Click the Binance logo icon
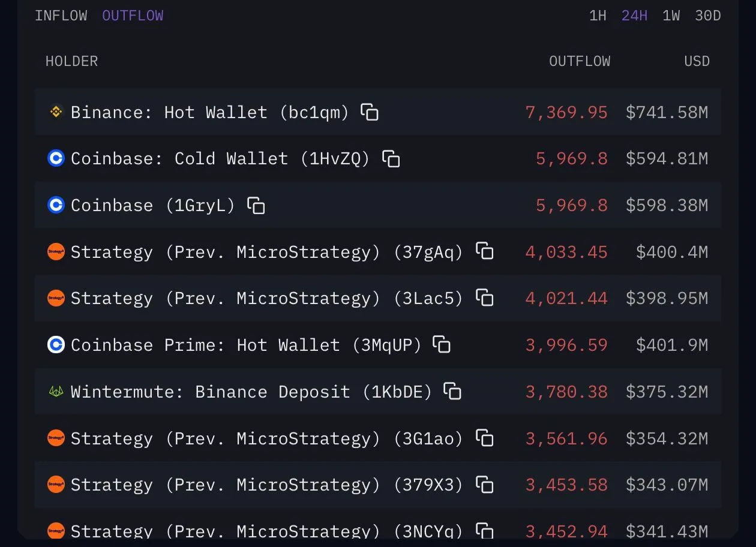This screenshot has width=756, height=547. (56, 112)
